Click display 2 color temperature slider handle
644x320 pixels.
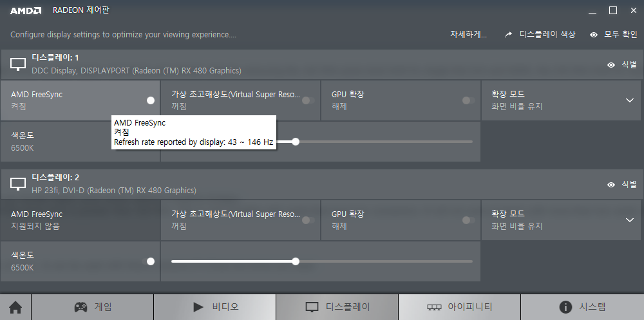point(296,261)
